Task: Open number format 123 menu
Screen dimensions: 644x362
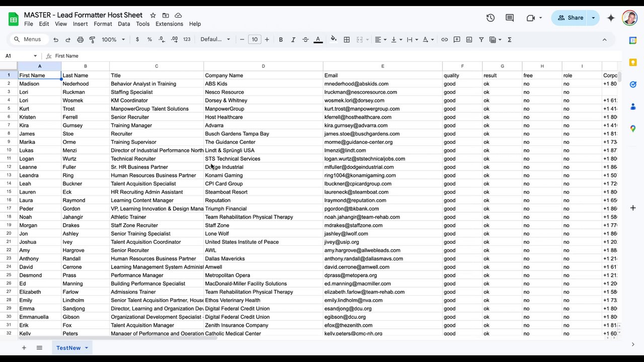Action: [x=187, y=40]
